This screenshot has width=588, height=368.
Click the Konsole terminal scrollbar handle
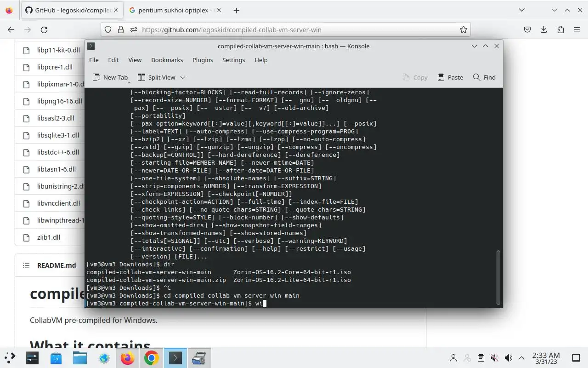click(x=498, y=277)
